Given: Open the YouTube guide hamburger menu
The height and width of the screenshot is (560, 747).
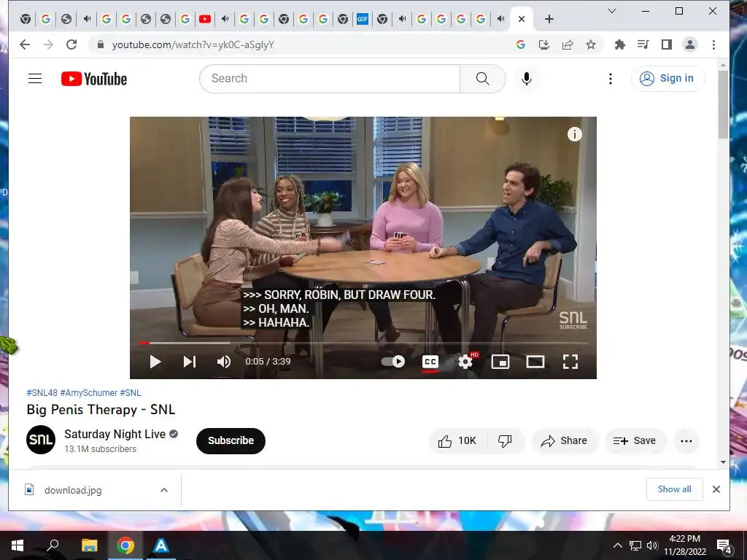Looking at the screenshot, I should pos(35,79).
